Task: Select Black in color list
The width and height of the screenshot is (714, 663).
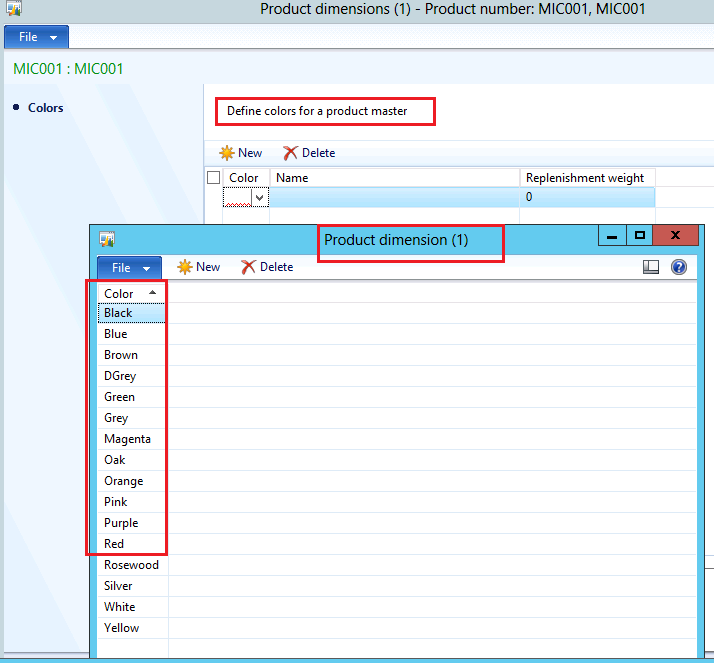Action: tap(131, 313)
